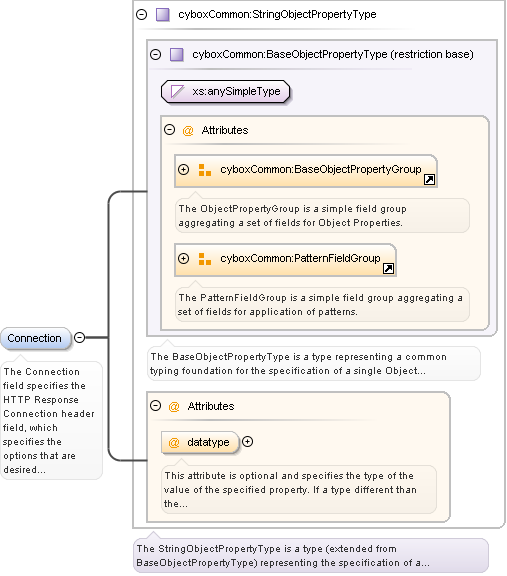Screen dimensions: 507x576
Task: Click the PatternFieldGroup orange blocks icon
Action: pyautogui.click(x=205, y=259)
